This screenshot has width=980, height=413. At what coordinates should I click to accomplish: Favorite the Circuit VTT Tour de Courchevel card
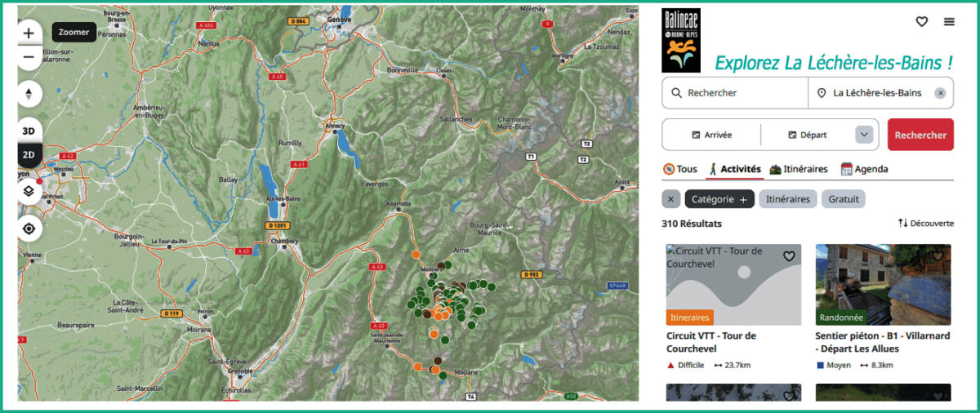[x=789, y=256]
